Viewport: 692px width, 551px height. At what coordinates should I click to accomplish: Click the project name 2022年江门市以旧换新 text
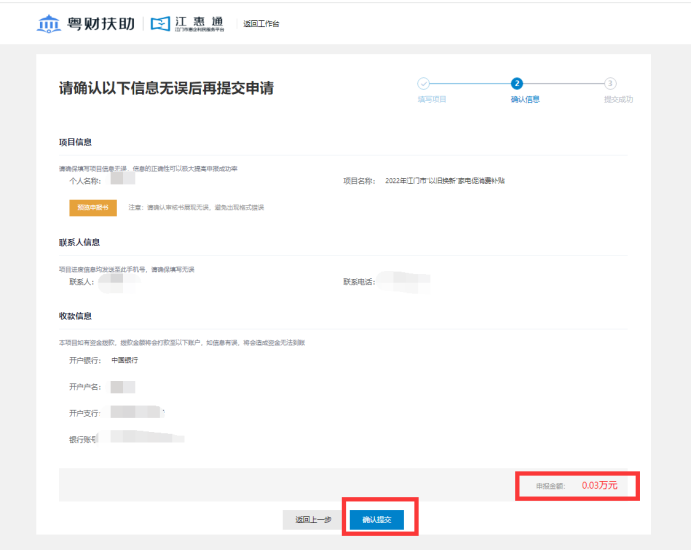(445, 181)
